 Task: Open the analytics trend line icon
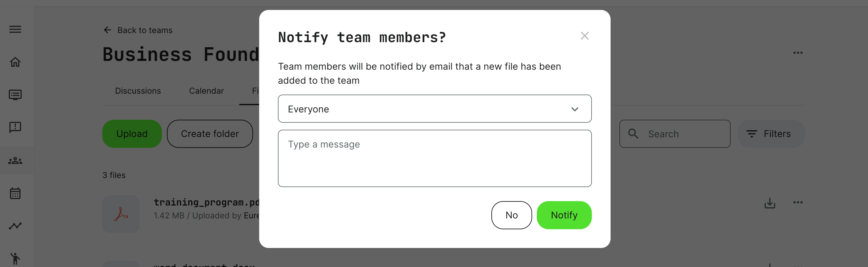15,226
